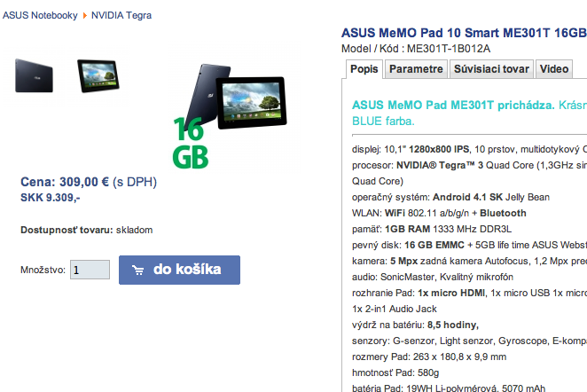Image resolution: width=587 pixels, height=392 pixels.
Task: Switch to the Popis tab
Action: (364, 69)
